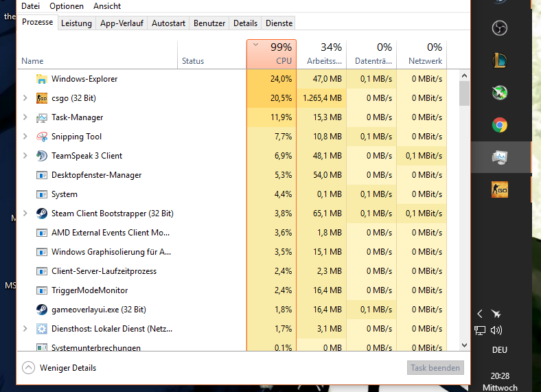The width and height of the screenshot is (541, 392).
Task: Expand the Task-Manager process group
Action: [25, 117]
